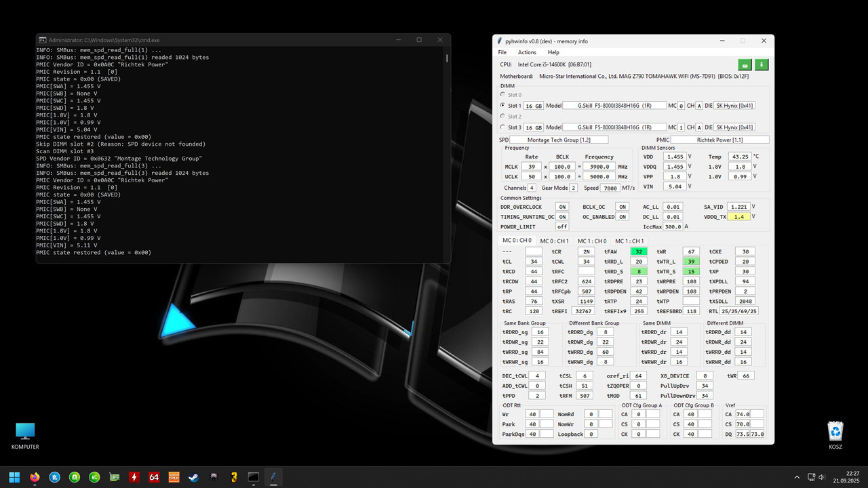This screenshot has width=868, height=488.
Task: Open the orange CPU app on taskbar
Action: 174,477
